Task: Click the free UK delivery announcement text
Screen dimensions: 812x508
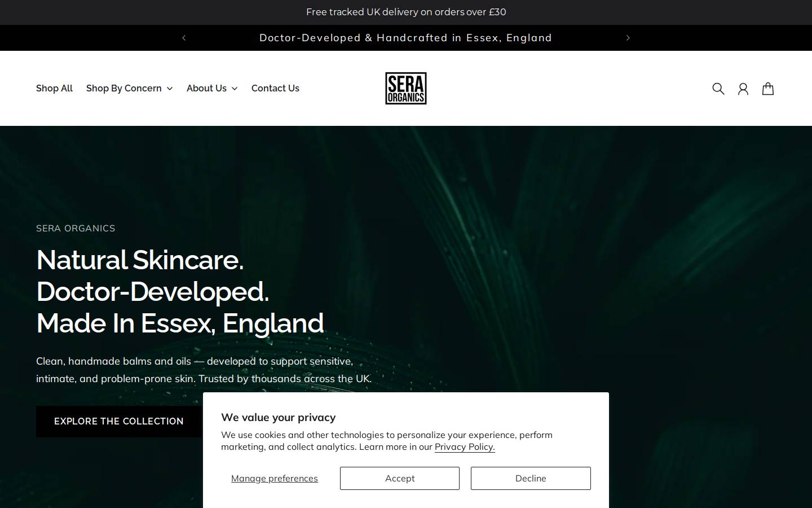Action: click(406, 12)
